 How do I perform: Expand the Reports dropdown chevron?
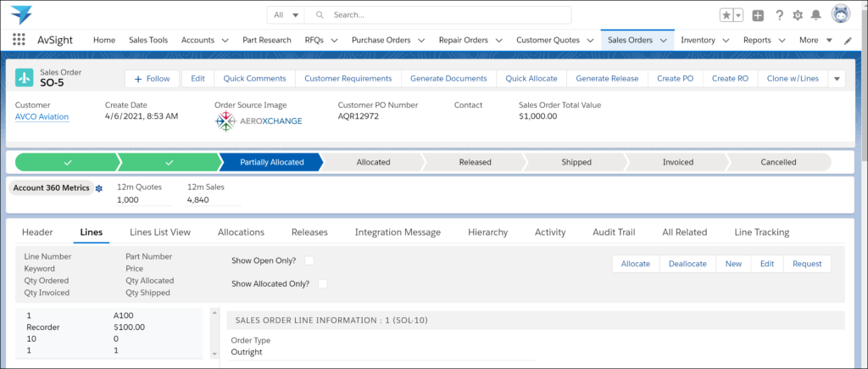[x=782, y=41]
